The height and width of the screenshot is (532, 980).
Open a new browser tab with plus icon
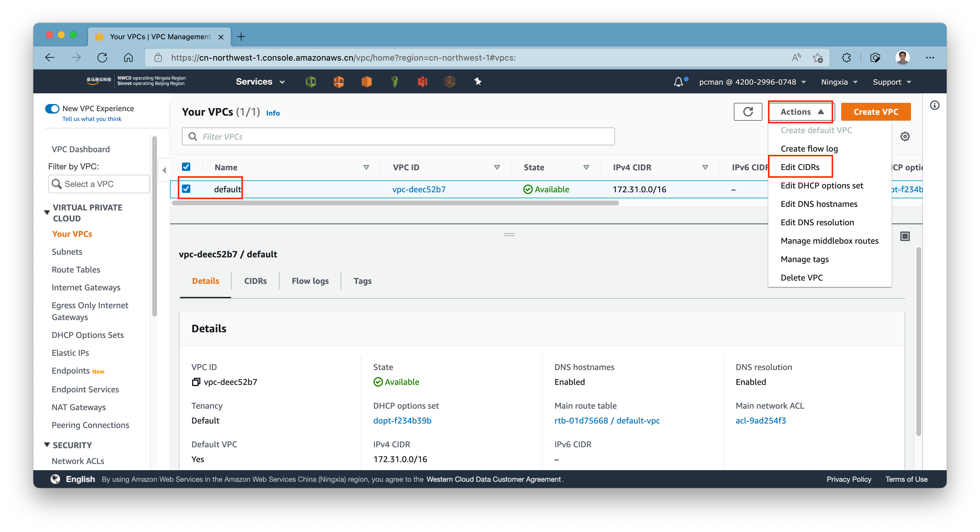click(241, 37)
